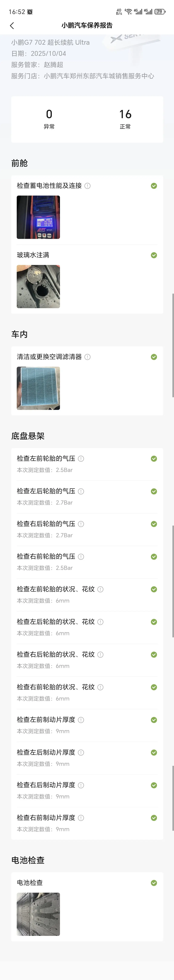
Task: Open the washer fluid photo thumbnail
Action: (38, 286)
